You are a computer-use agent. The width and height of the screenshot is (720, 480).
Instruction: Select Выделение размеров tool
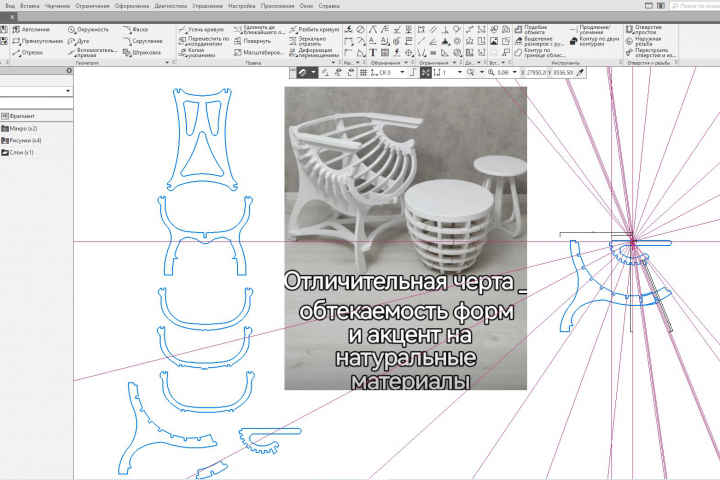tap(539, 41)
